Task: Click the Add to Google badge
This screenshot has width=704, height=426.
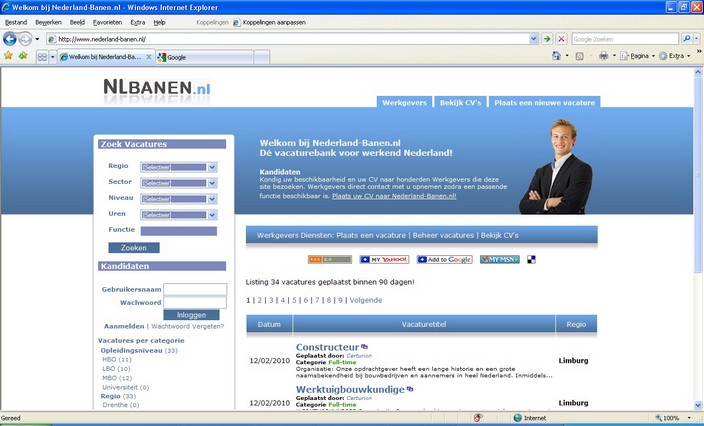Action: click(x=444, y=259)
